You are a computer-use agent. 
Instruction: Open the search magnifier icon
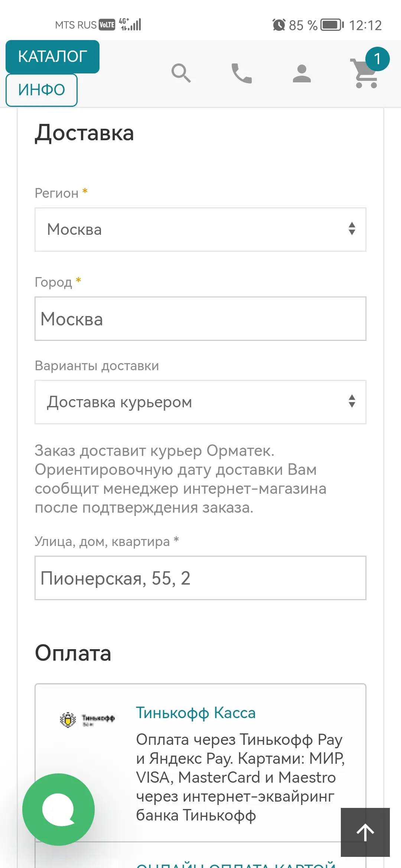click(x=181, y=73)
